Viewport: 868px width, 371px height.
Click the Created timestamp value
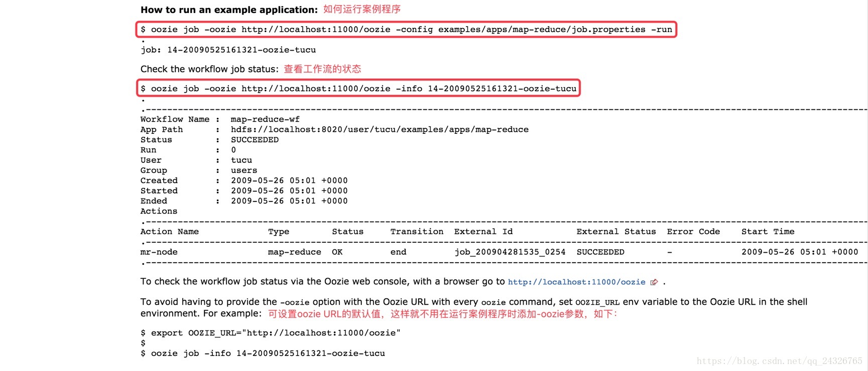[x=289, y=180]
